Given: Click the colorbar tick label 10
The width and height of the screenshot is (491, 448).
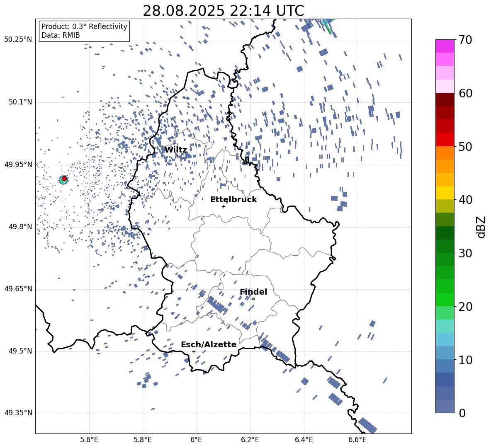Looking at the screenshot, I should tap(465, 360).
